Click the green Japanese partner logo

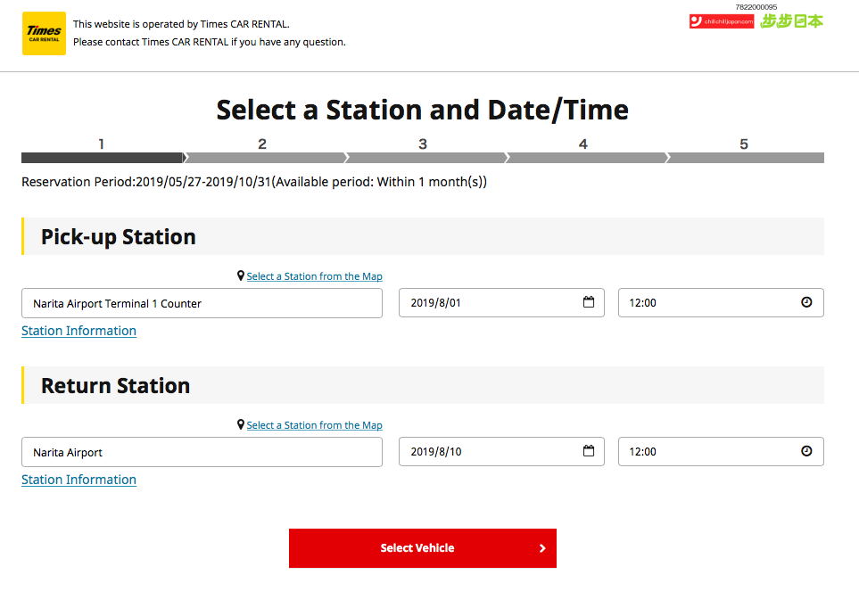pos(791,21)
